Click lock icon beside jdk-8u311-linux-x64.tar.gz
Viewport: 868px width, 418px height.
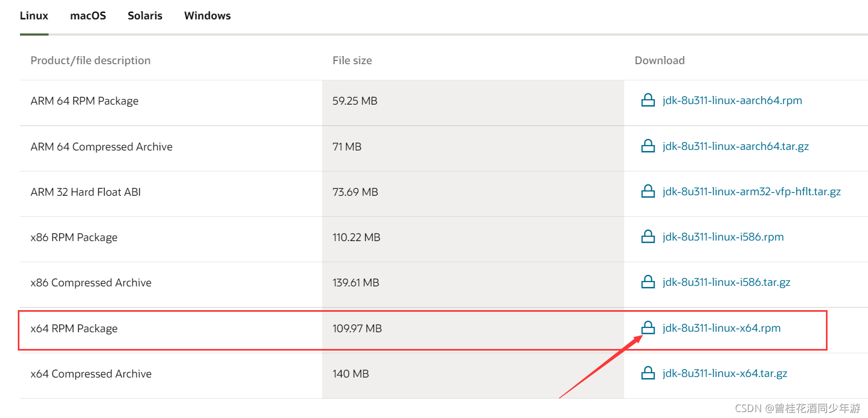point(648,373)
